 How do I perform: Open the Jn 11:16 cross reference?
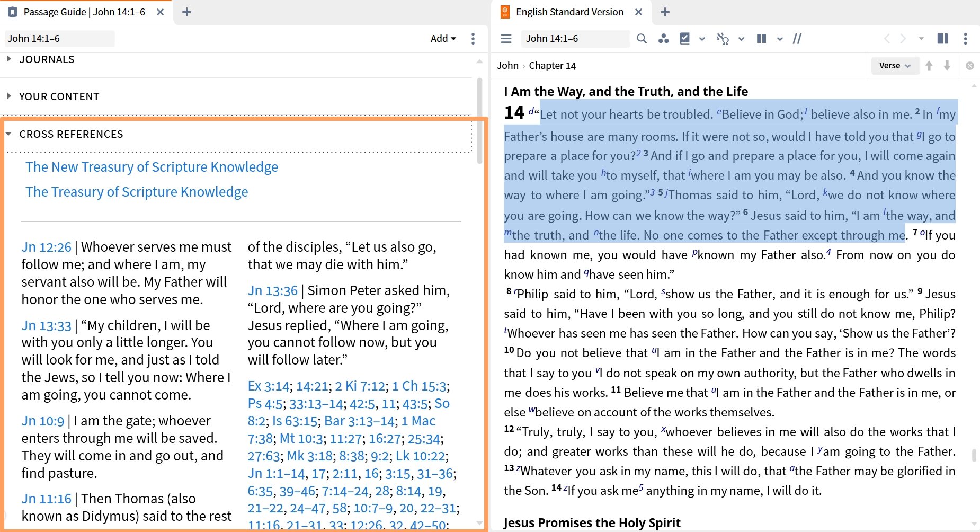pyautogui.click(x=46, y=499)
